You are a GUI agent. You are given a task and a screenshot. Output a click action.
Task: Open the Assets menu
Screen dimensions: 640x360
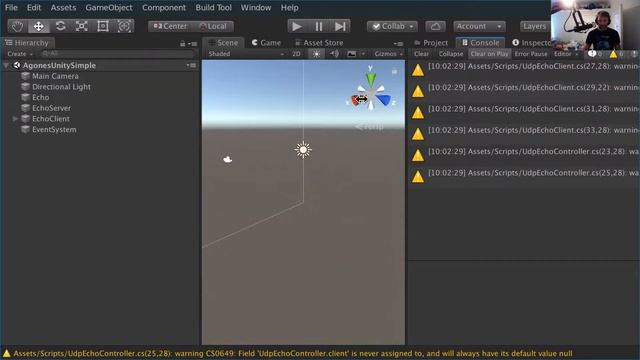click(x=63, y=7)
